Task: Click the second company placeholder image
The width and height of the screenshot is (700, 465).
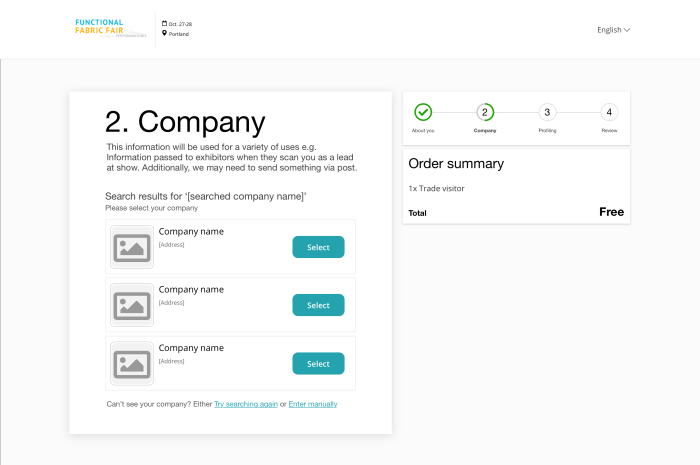Action: click(x=132, y=305)
